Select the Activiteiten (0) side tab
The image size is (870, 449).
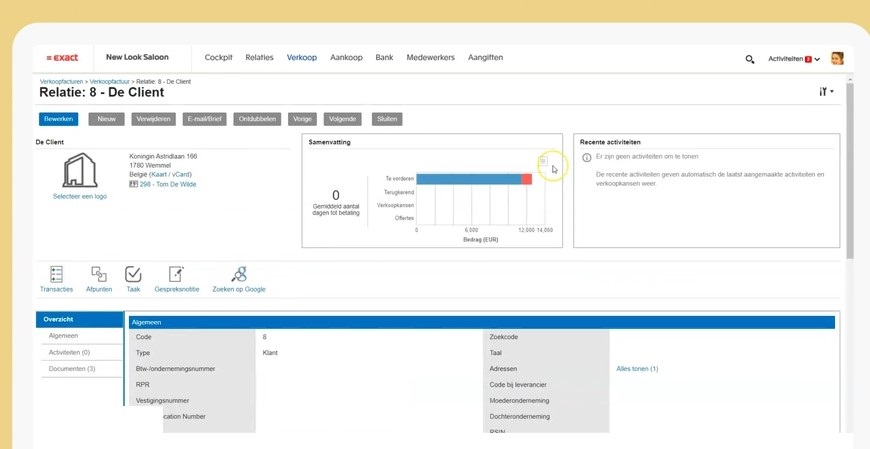pyautogui.click(x=69, y=353)
